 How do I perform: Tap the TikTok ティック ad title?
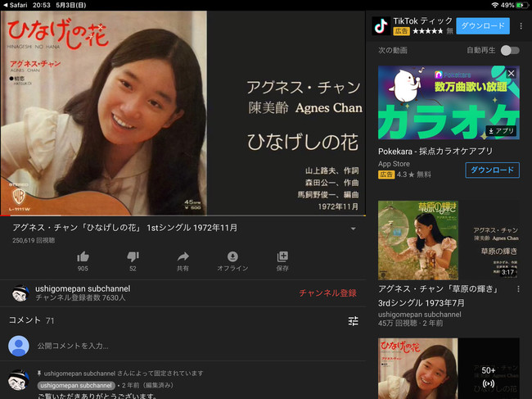423,21
